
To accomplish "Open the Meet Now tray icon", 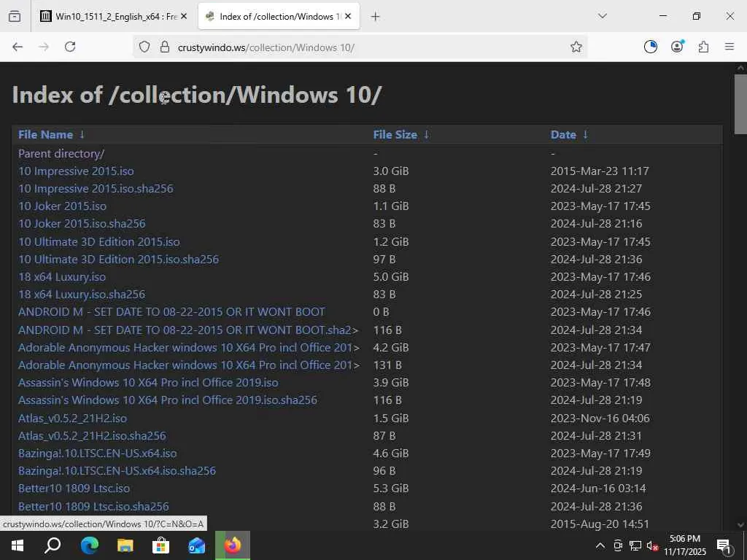I will [x=618, y=545].
